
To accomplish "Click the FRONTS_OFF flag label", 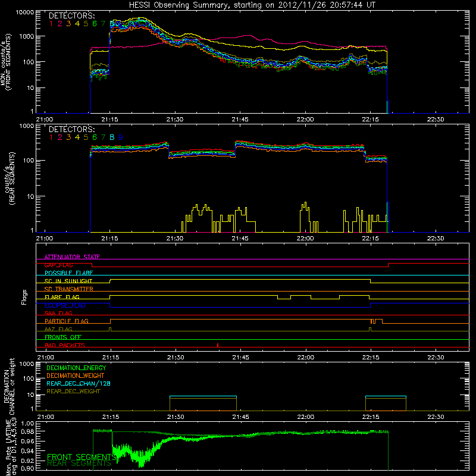I will 63,337.
